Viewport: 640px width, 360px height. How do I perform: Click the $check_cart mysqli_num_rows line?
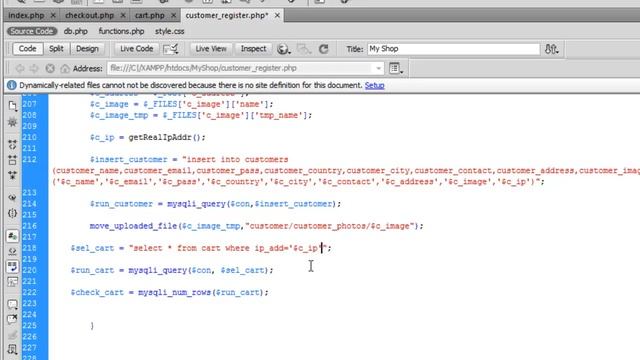coord(169,292)
